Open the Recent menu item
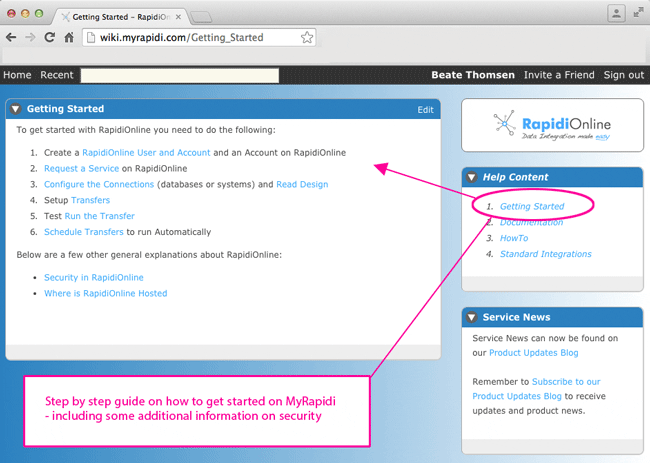650x463 pixels. point(57,75)
